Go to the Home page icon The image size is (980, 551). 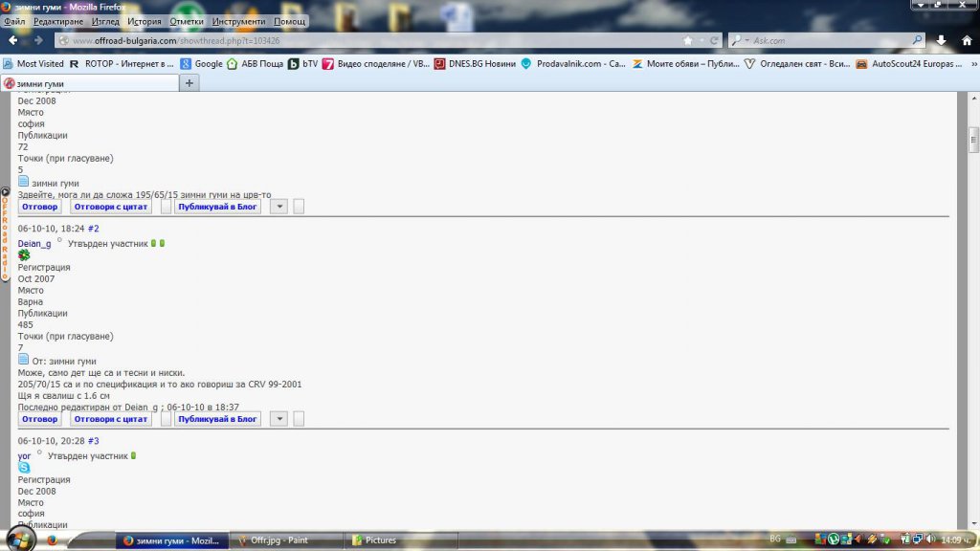[x=967, y=40]
